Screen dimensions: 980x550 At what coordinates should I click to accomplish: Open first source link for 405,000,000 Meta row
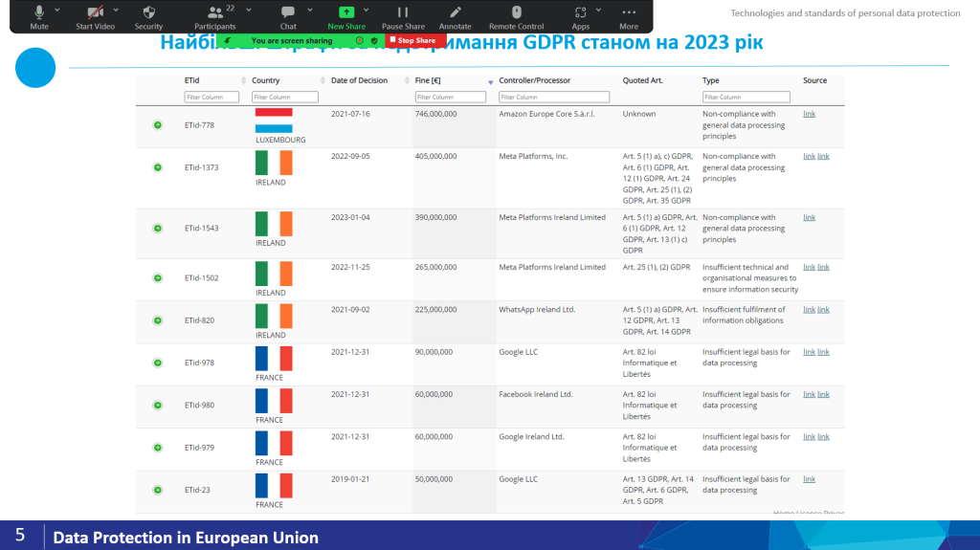(809, 156)
